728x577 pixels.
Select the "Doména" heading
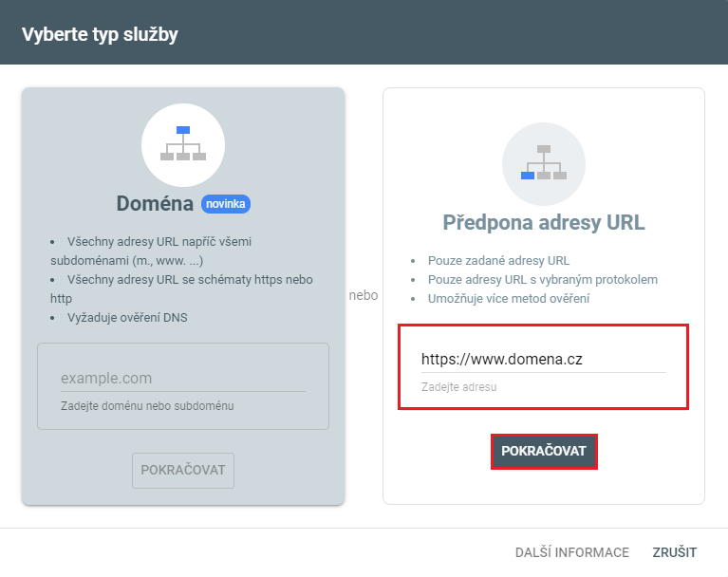156,204
